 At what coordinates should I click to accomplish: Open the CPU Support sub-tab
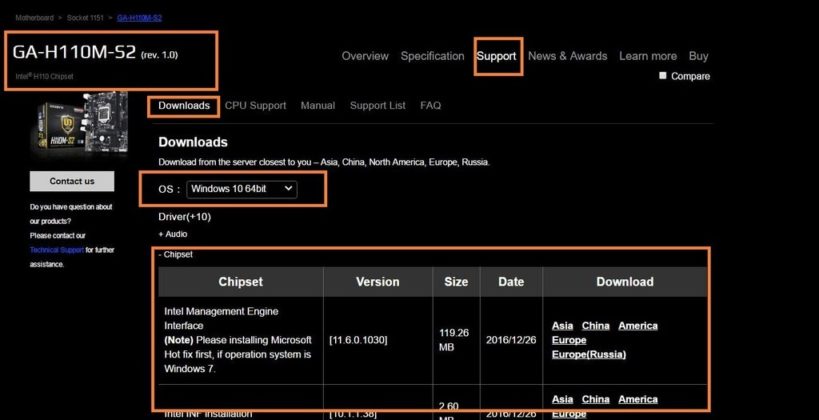[x=255, y=105]
